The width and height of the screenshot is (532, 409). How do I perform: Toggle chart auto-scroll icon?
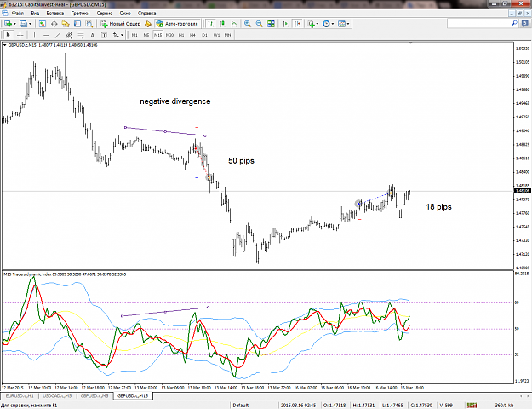click(x=286, y=24)
